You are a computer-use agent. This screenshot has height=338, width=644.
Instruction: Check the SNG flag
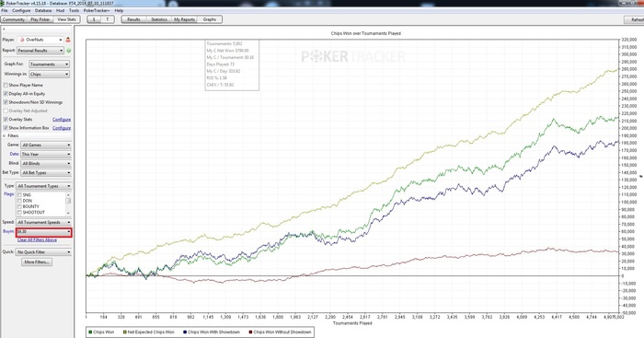point(19,195)
